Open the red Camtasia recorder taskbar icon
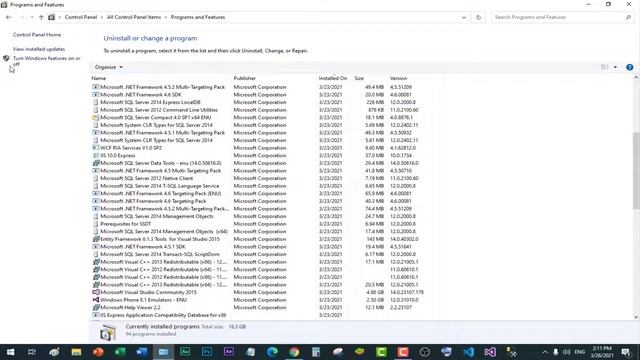The image size is (640, 360). [x=403, y=352]
